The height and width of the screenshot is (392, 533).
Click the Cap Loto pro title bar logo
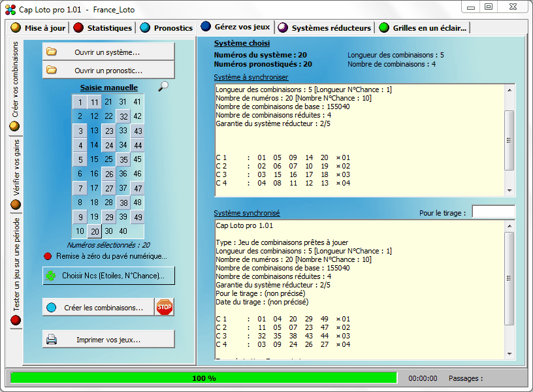click(10, 10)
